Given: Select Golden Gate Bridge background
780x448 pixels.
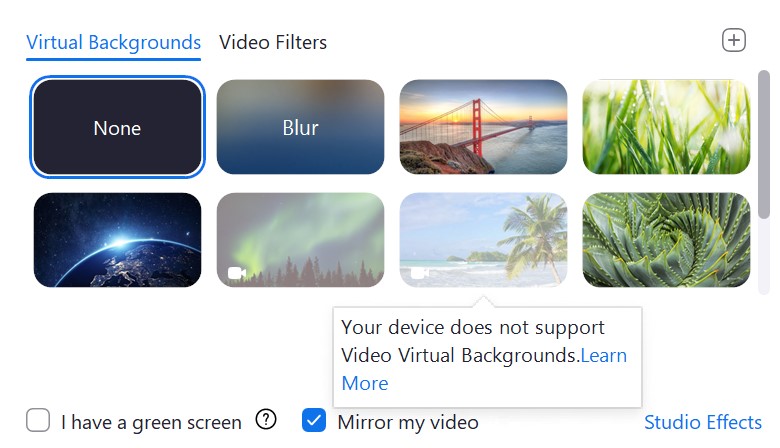Looking at the screenshot, I should click(x=484, y=127).
